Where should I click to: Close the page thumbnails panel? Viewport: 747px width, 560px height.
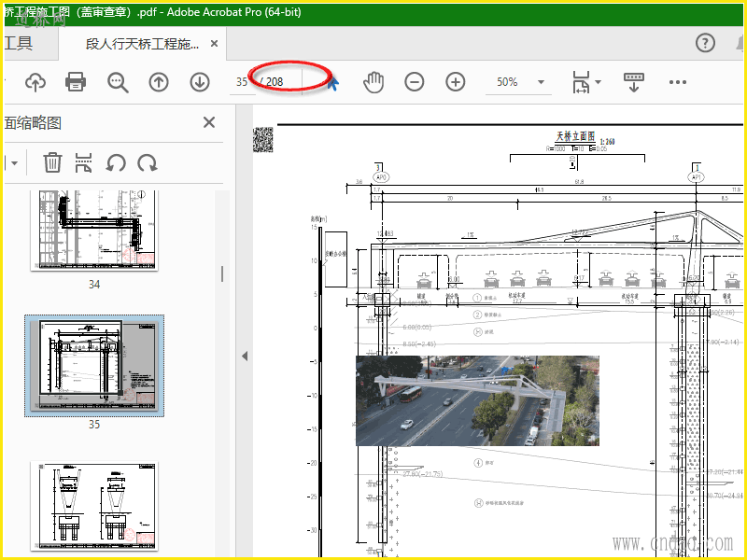209,122
